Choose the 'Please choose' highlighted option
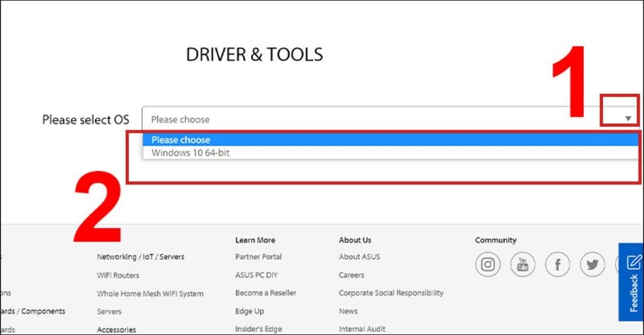 180,140
